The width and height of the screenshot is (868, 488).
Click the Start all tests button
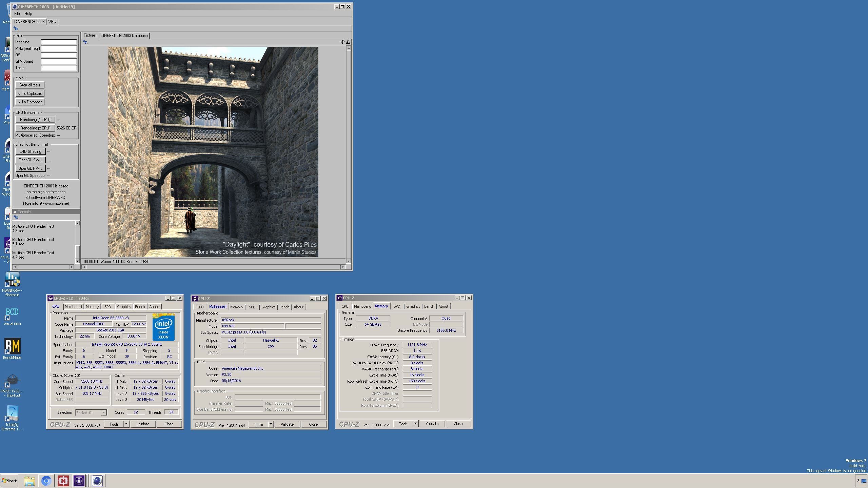coord(30,85)
